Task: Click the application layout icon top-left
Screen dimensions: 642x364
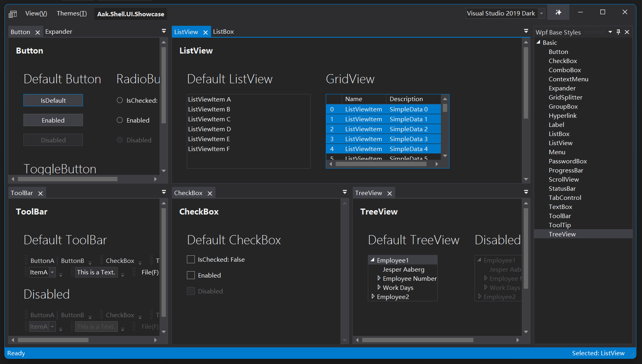Action: [12, 13]
